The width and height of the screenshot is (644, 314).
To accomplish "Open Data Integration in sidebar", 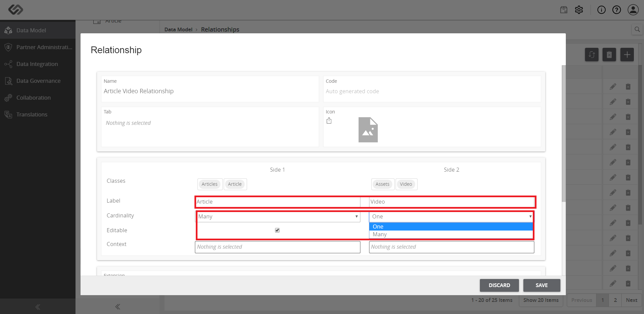I will click(x=38, y=64).
